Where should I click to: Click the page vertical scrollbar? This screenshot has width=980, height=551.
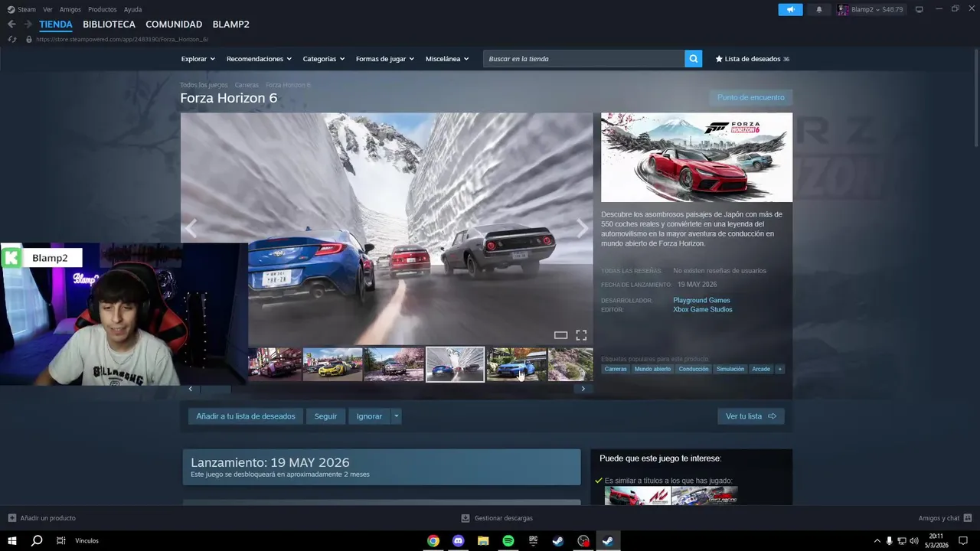click(975, 98)
